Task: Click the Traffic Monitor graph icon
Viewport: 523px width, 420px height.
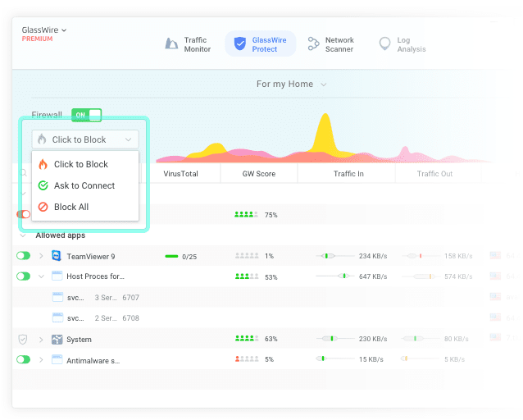Action: pyautogui.click(x=171, y=43)
